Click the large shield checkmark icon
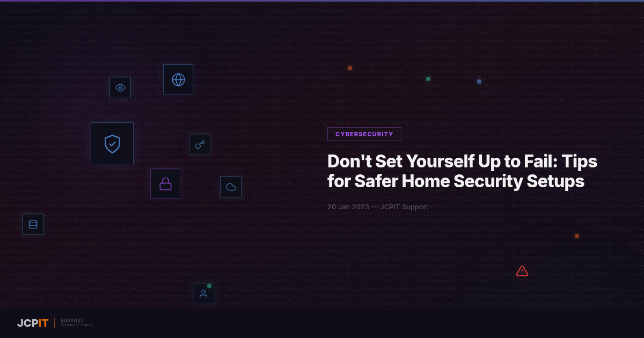644x338 pixels. pyautogui.click(x=112, y=144)
